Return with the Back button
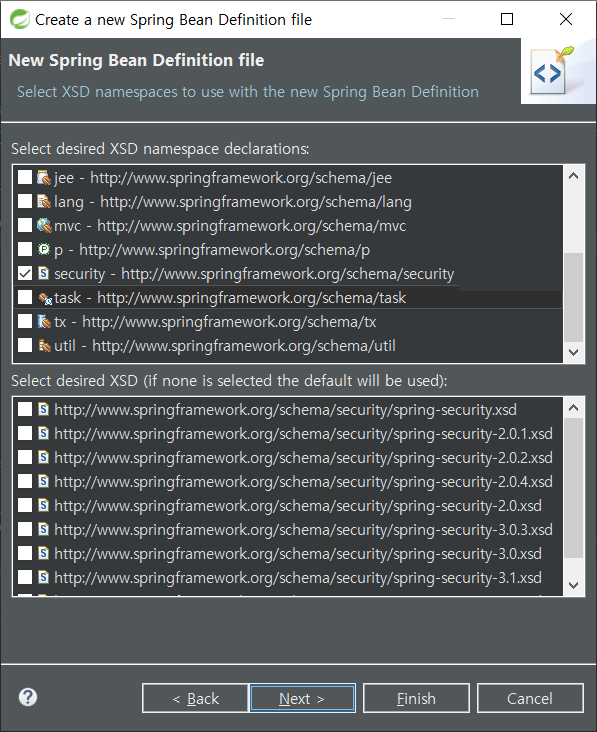 pyautogui.click(x=195, y=698)
